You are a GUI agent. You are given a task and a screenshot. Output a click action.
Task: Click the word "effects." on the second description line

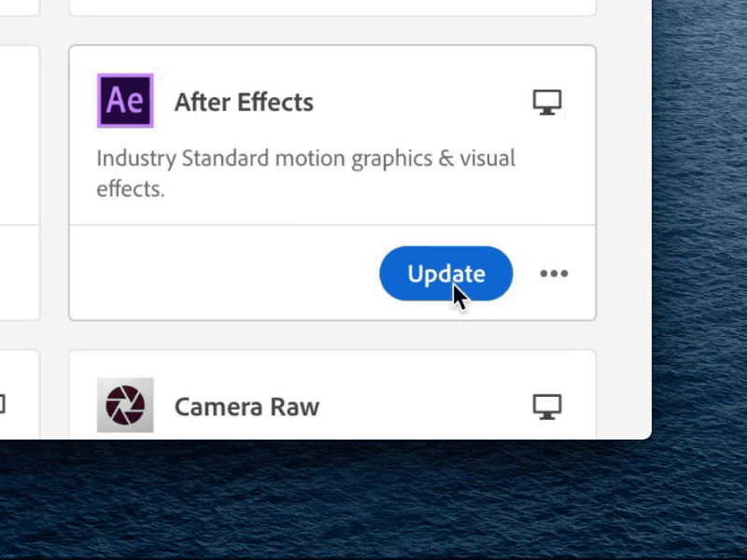pos(131,189)
